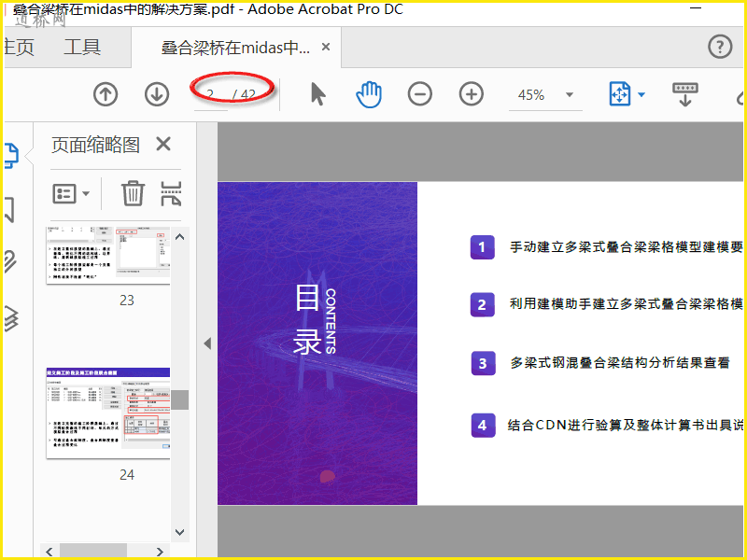
Task: Go to previous page with up arrow icon
Action: coord(106,94)
